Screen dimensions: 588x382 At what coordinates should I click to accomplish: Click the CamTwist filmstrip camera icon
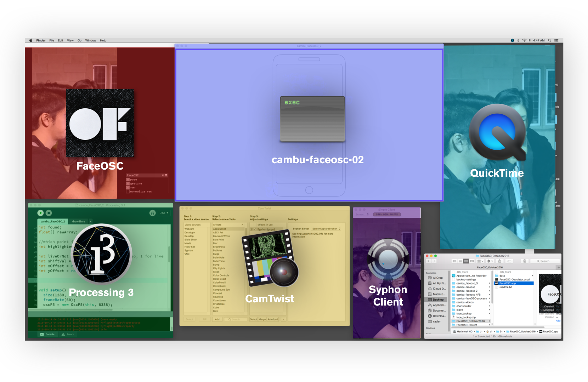pyautogui.click(x=270, y=258)
